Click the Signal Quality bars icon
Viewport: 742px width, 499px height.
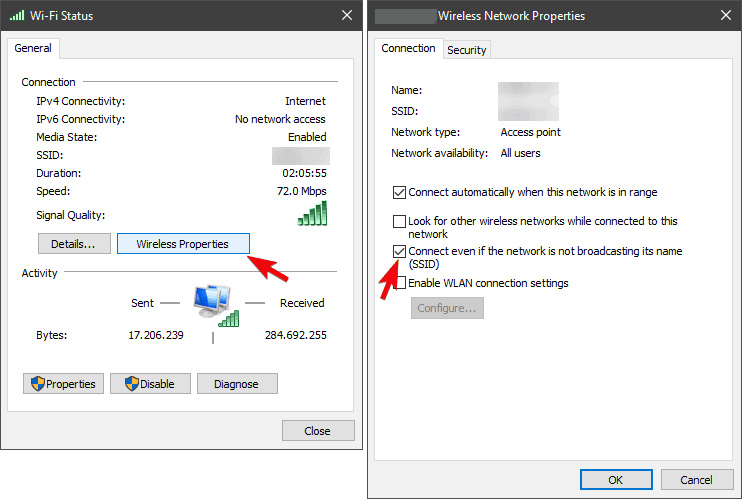pos(312,214)
